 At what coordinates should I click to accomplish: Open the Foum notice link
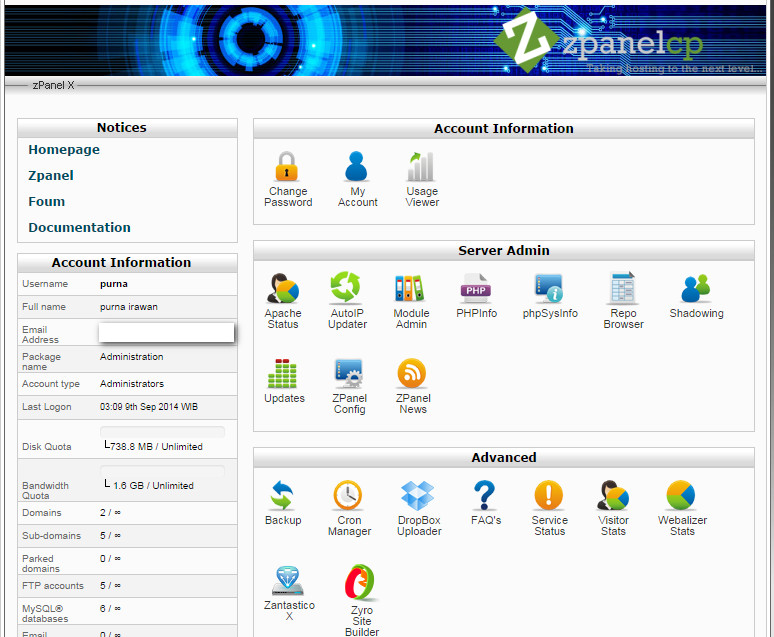[x=46, y=201]
